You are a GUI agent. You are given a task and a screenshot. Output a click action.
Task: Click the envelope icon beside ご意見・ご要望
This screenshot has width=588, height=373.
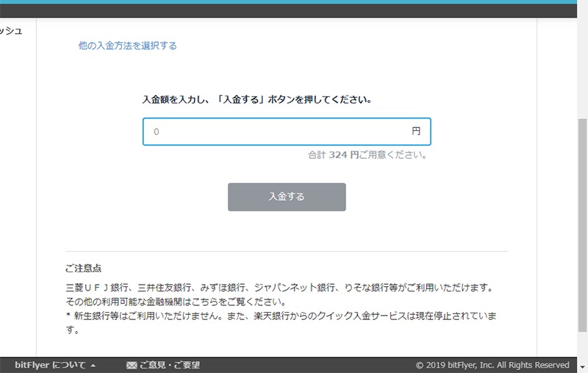point(132,365)
